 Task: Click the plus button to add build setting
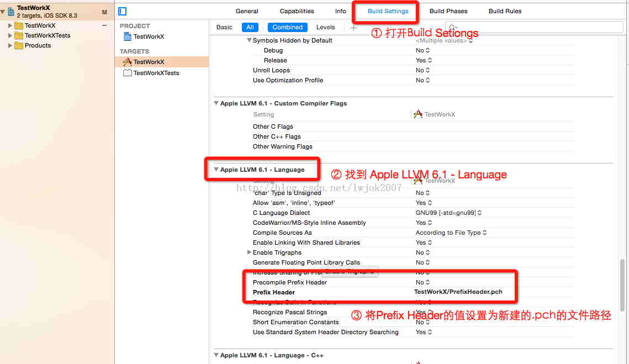(x=353, y=28)
